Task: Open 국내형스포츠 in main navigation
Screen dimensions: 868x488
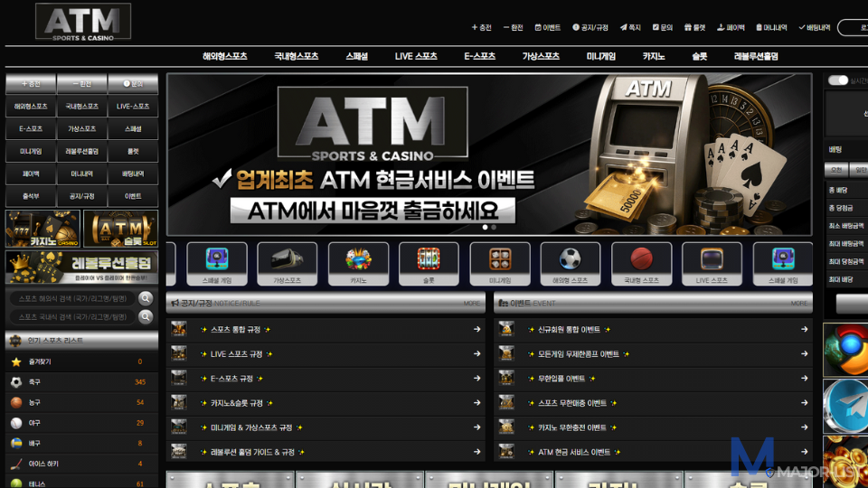Action: pyautogui.click(x=297, y=56)
